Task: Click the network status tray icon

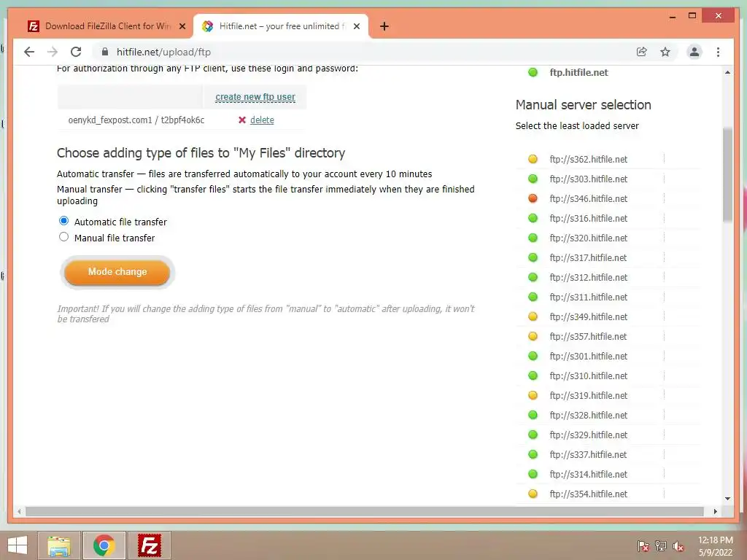Action: coord(661,546)
